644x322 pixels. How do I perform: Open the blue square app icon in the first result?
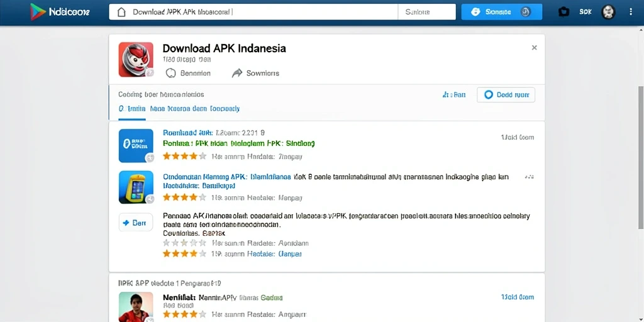pos(136,146)
